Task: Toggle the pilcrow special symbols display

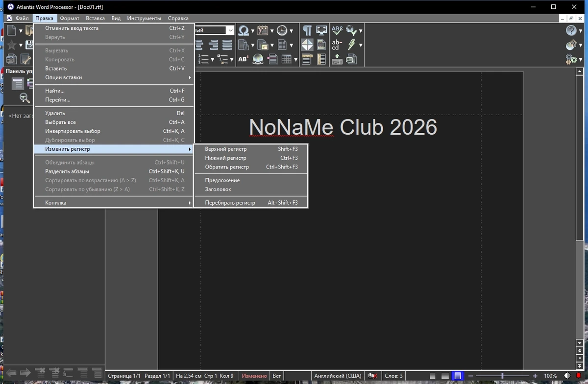Action: pyautogui.click(x=307, y=30)
